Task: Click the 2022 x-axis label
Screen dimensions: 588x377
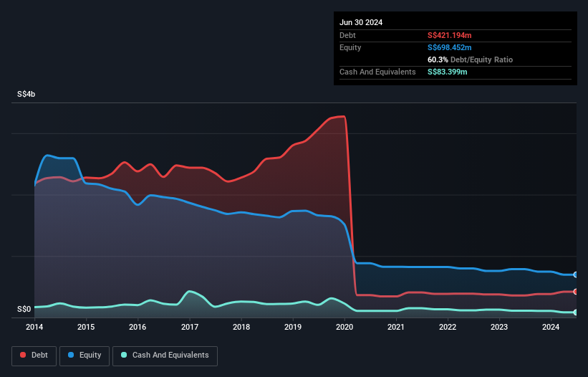Action: [448, 327]
